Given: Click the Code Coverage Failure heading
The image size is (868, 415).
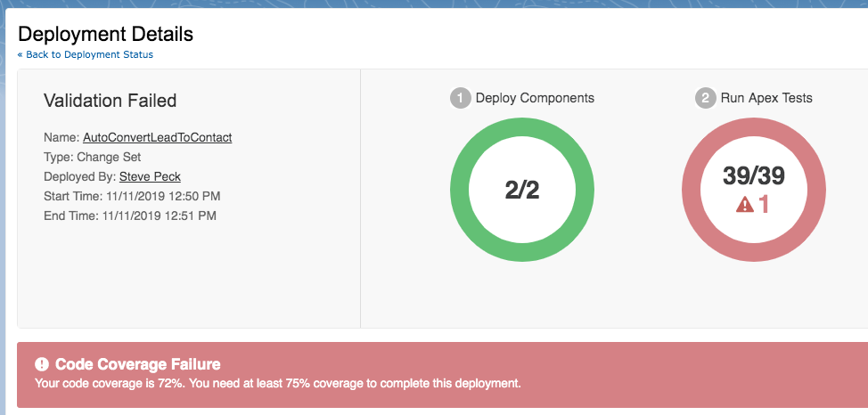Looking at the screenshot, I should point(137,364).
